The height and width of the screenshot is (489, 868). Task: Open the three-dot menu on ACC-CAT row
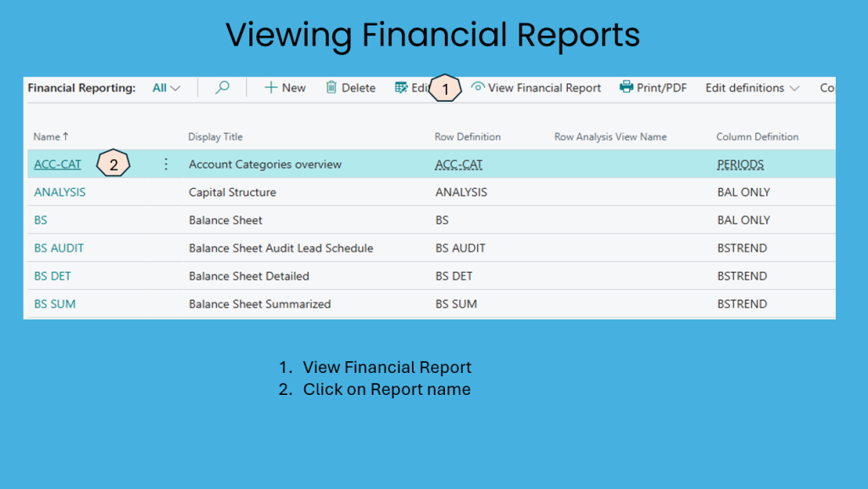pyautogui.click(x=166, y=164)
